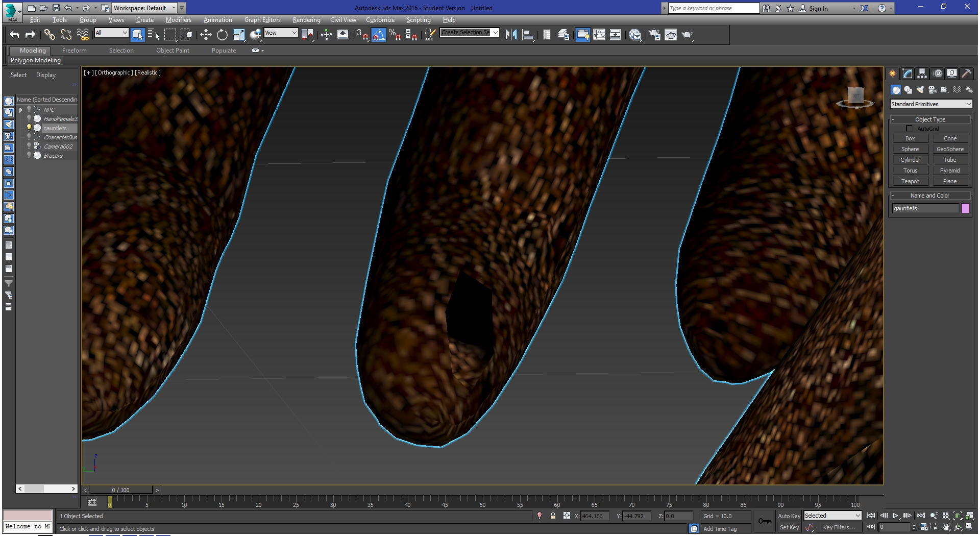Viewport: 980px width, 536px height.
Task: Open the Hierarchy command panel tab
Action: click(x=922, y=74)
